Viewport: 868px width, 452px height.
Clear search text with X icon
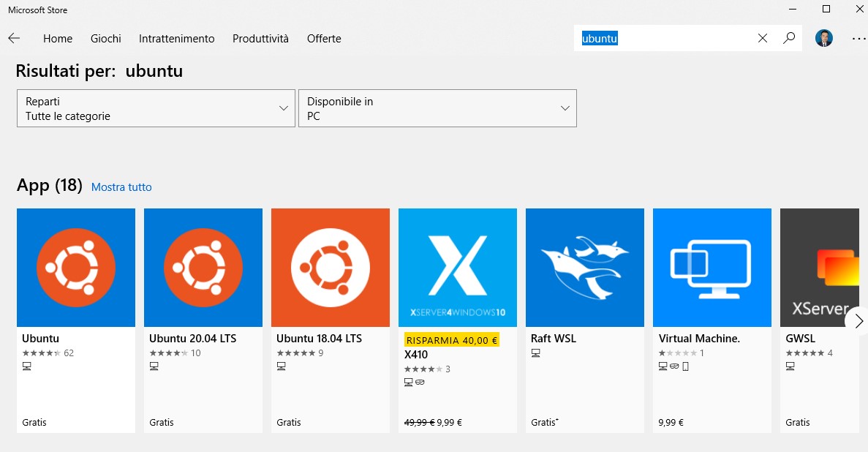[763, 38]
